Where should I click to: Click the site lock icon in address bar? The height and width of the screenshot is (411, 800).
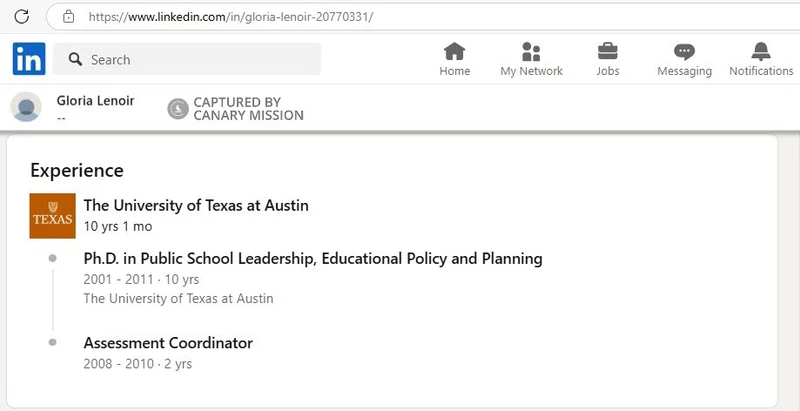click(x=68, y=17)
